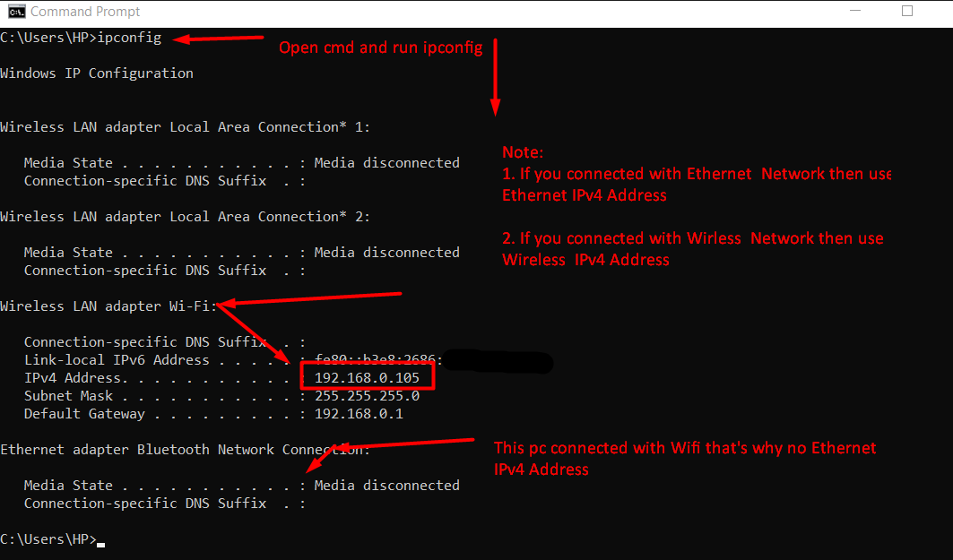
Task: Click Media disconnected under Local Area Connection* 1
Action: tap(386, 163)
